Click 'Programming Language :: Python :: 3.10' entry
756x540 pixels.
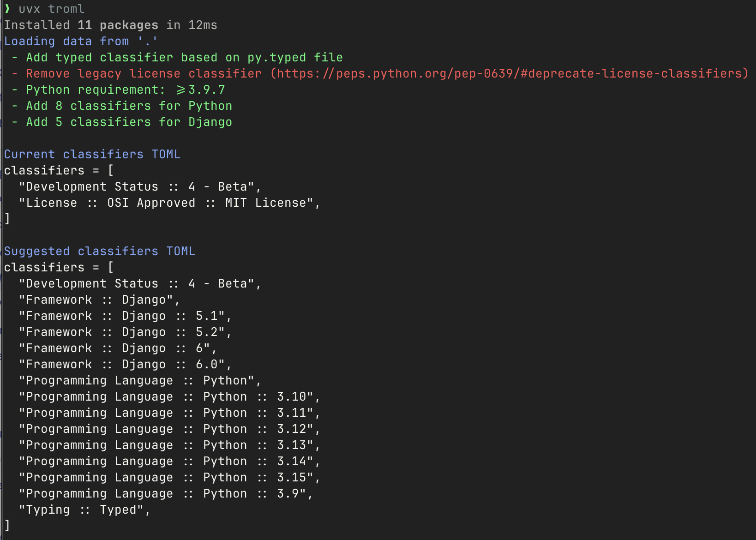pyautogui.click(x=169, y=396)
